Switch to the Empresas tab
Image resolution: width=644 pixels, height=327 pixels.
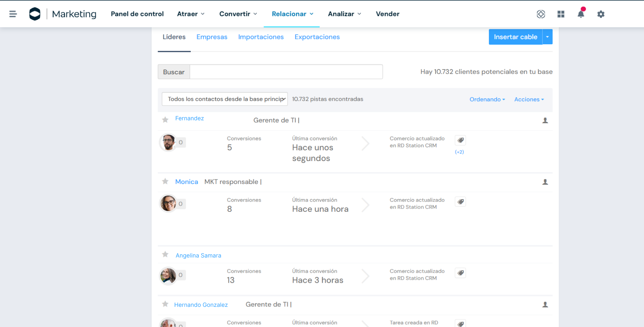pyautogui.click(x=212, y=37)
